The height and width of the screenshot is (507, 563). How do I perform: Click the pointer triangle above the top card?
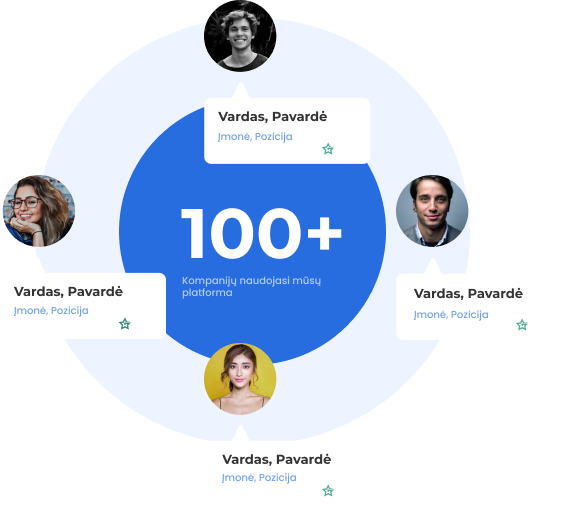pyautogui.click(x=240, y=91)
